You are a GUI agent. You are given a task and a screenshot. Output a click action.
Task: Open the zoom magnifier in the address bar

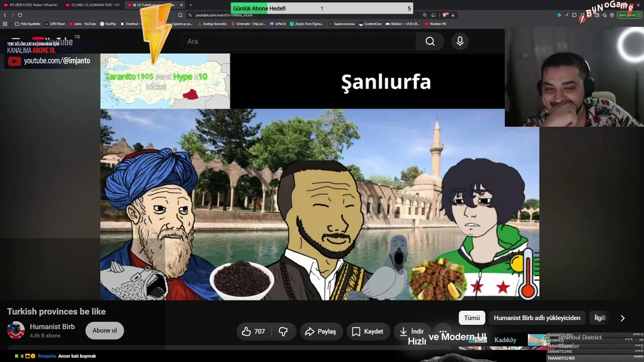tap(425, 15)
